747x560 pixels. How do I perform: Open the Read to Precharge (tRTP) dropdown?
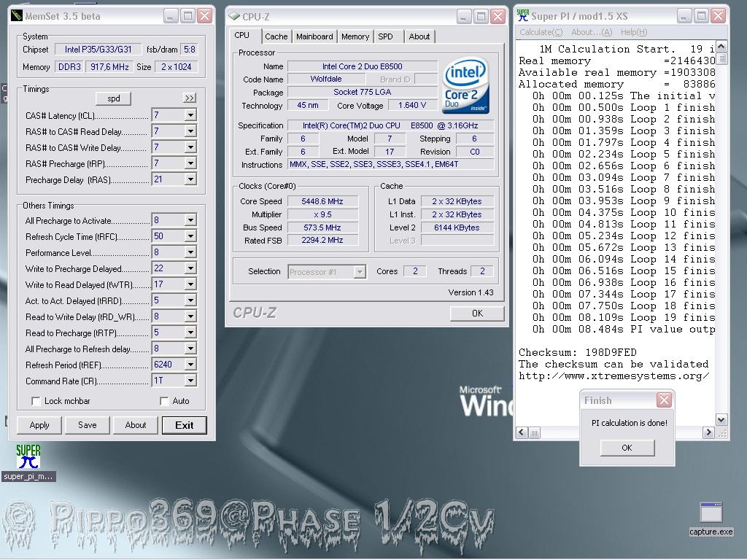190,332
